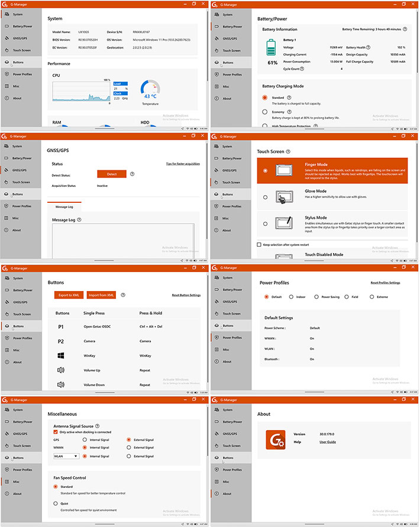Screen dimensions: 420x527
Task: Click the Windows key icon in Buttons list
Action: (60, 356)
